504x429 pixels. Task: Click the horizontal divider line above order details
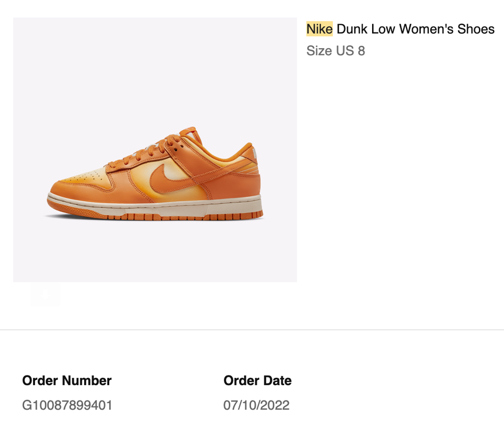coord(252,330)
